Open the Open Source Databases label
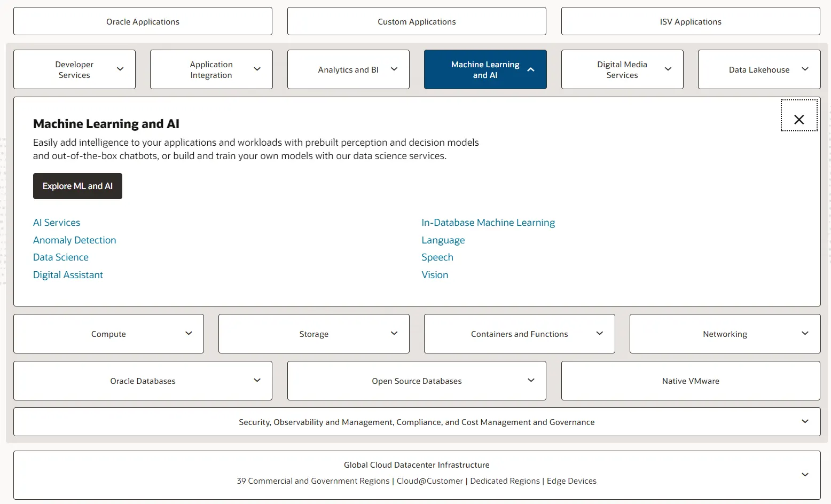This screenshot has width=831, height=504. pyautogui.click(x=417, y=381)
